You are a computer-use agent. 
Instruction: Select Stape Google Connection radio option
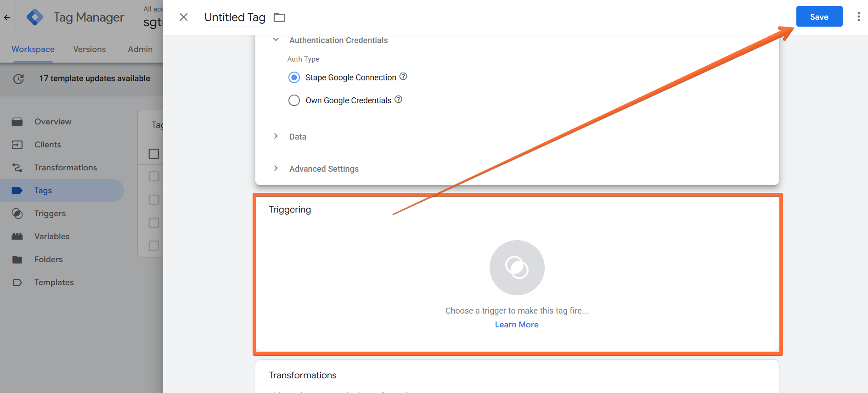[x=294, y=77]
